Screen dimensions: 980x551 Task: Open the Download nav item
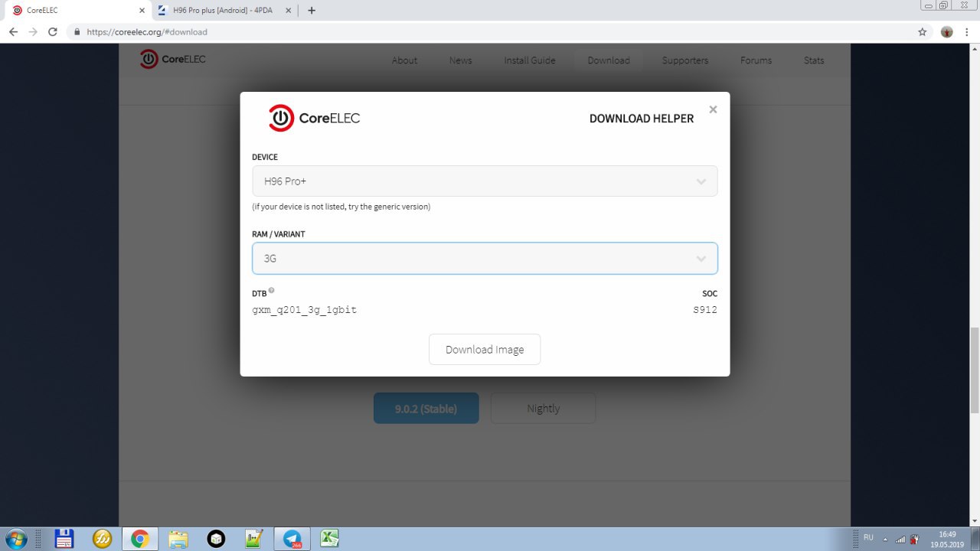pyautogui.click(x=609, y=60)
